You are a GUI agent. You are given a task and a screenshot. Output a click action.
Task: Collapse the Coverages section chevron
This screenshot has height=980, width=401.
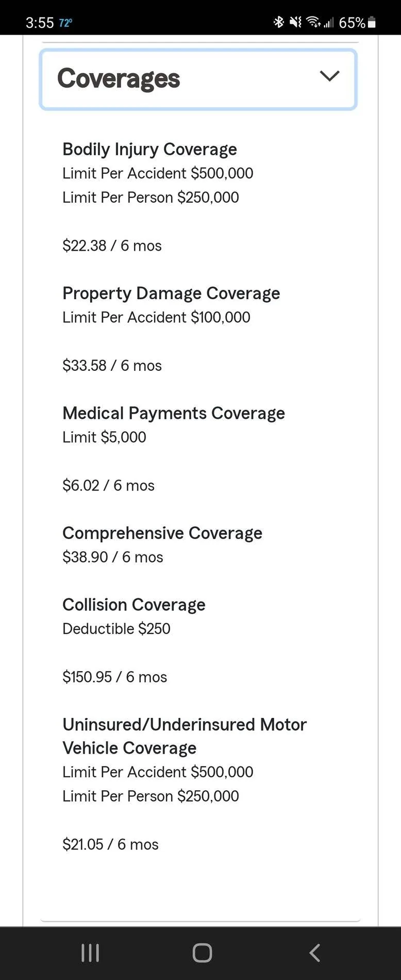tap(329, 76)
